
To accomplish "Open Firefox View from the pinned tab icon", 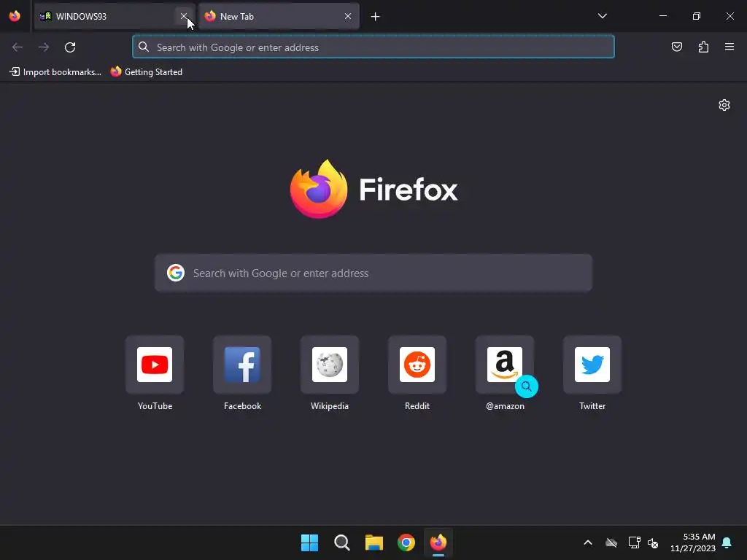I will [x=15, y=16].
